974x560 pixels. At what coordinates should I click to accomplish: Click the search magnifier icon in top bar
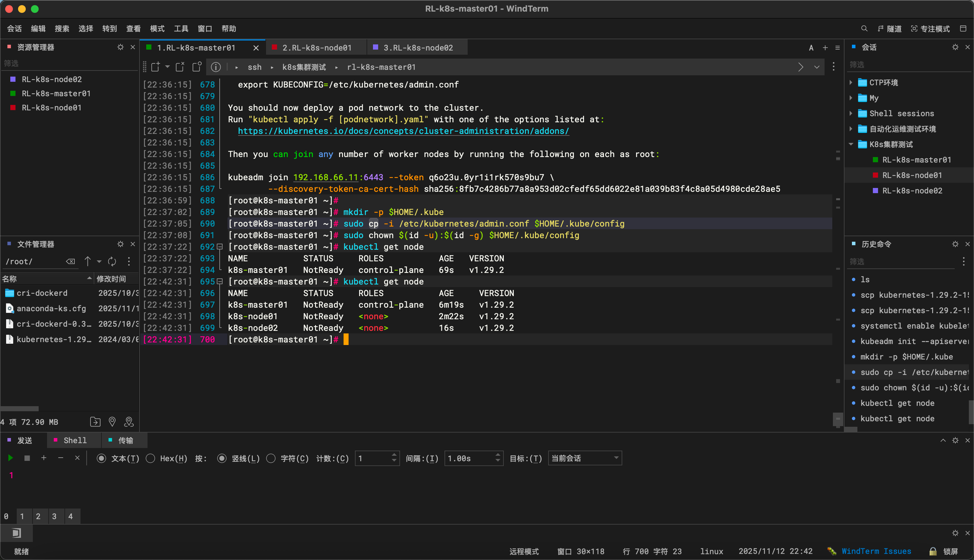tap(864, 28)
